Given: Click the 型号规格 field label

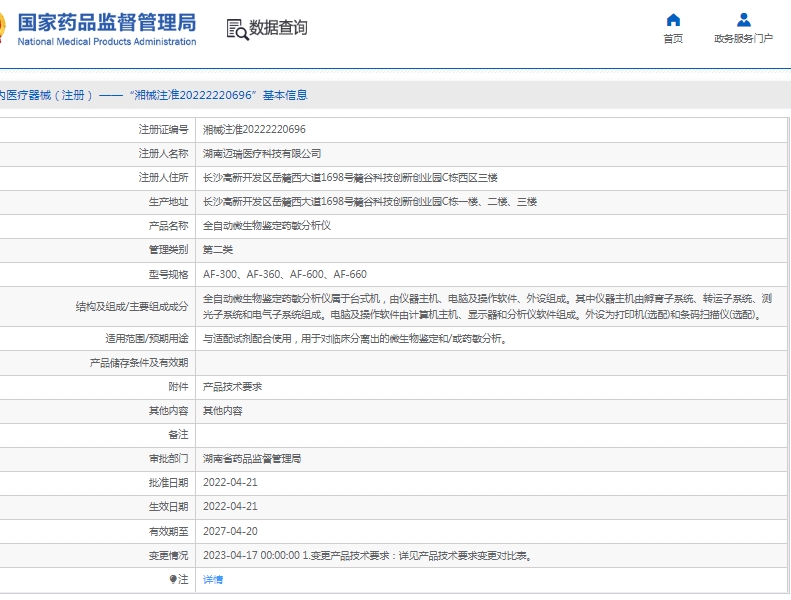Looking at the screenshot, I should click(168, 275).
